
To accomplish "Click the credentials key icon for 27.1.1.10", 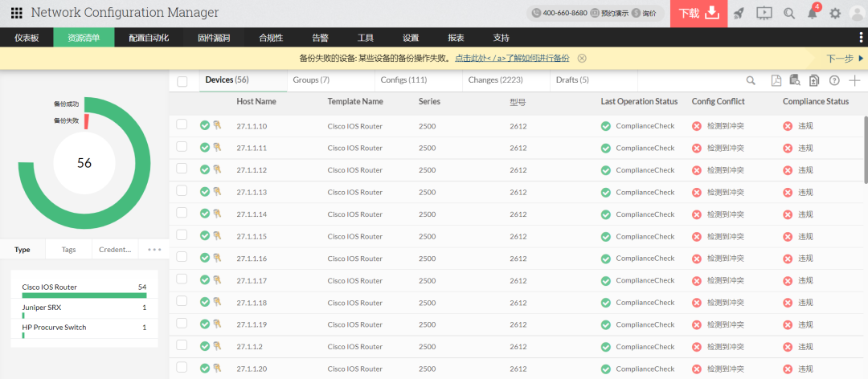I will pyautogui.click(x=217, y=125).
